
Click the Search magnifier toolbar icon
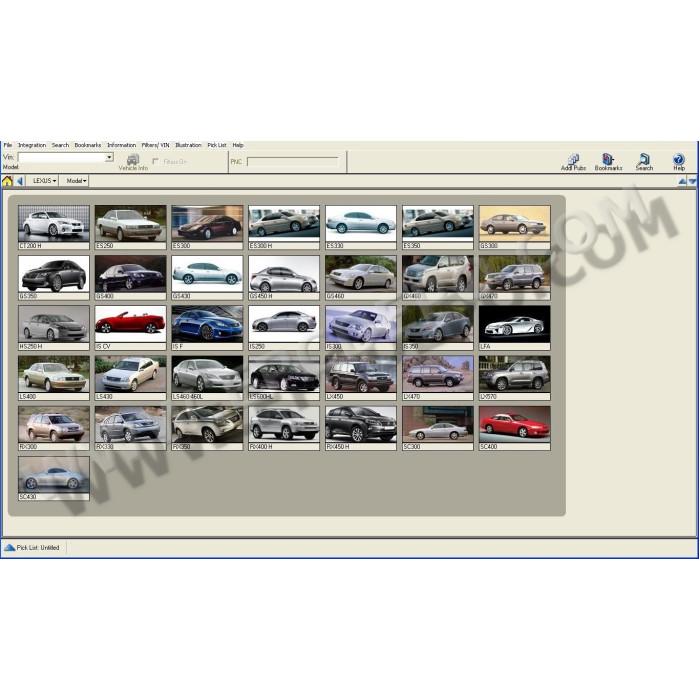[644, 162]
